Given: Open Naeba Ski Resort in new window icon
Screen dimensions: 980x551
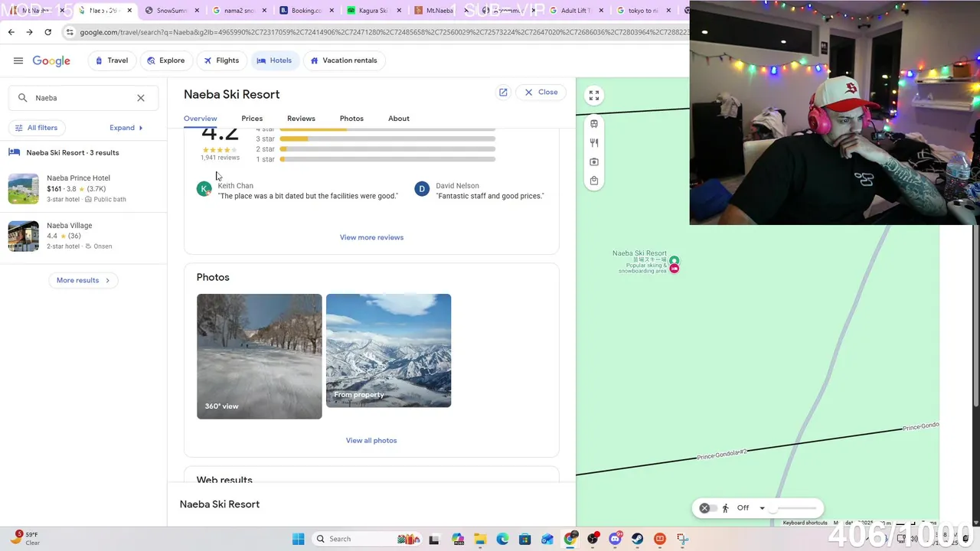Looking at the screenshot, I should click(503, 92).
